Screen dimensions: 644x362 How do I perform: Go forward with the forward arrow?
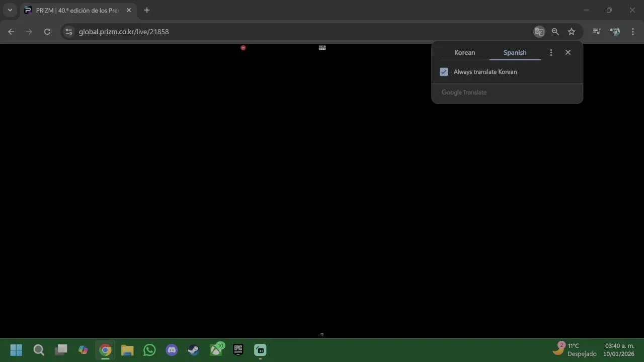tap(29, 32)
